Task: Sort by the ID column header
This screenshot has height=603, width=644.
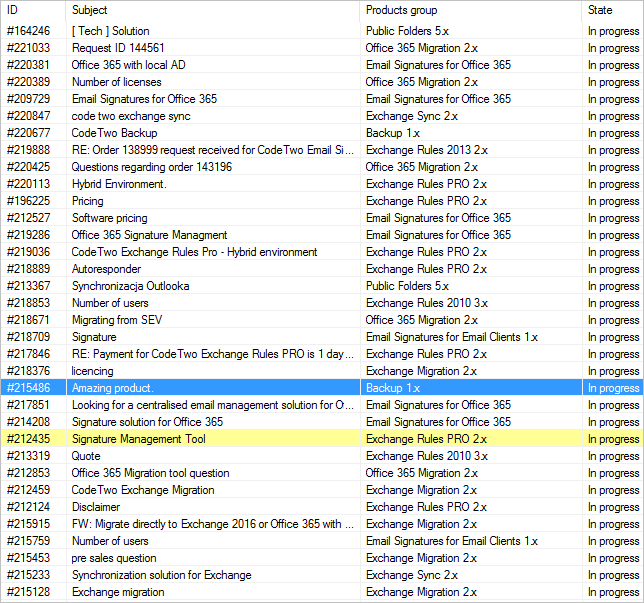Action: tap(12, 10)
